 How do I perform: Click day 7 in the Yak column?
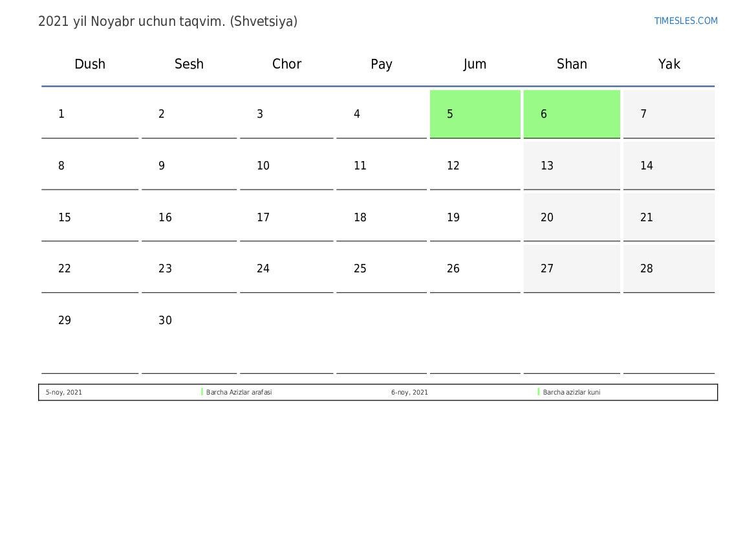tap(669, 114)
